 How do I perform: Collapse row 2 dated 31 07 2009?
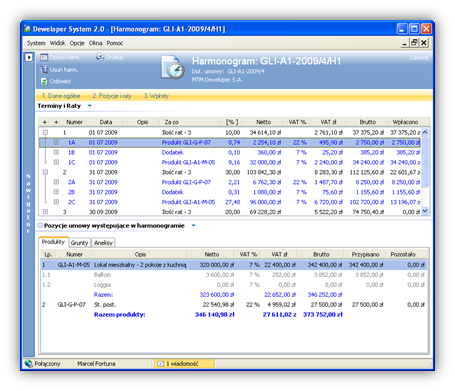coord(45,172)
